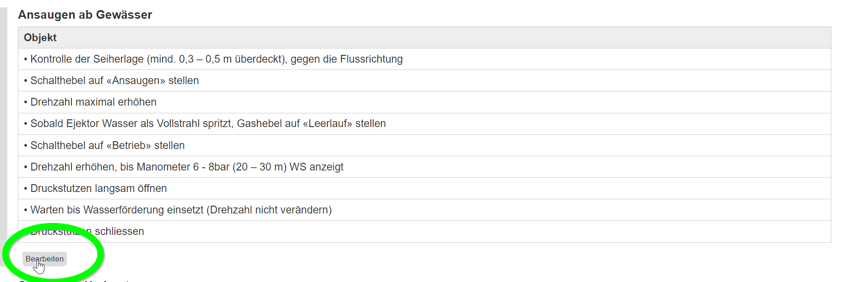This screenshot has height=282, width=868.
Task: Click the Bearbeiten button
Action: 44,259
